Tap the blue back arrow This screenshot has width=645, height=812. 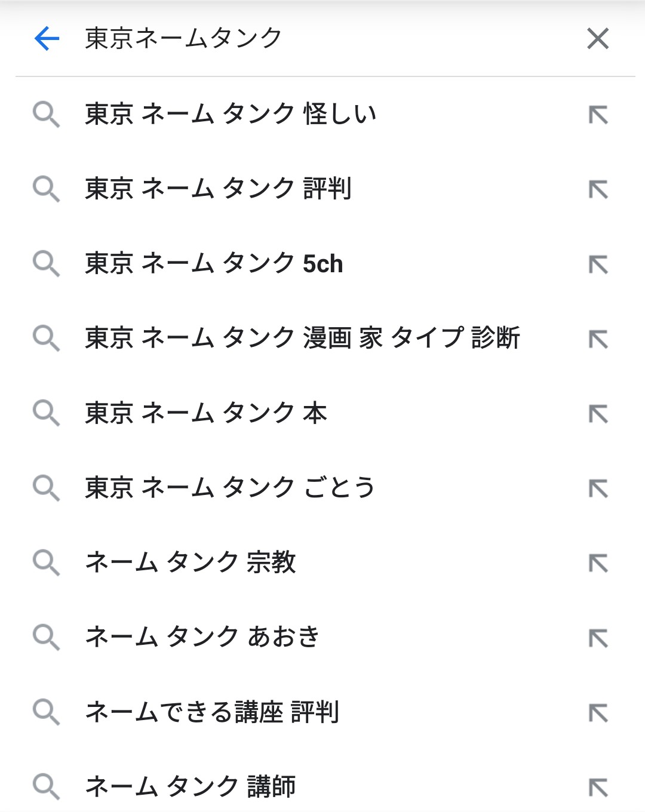(47, 39)
